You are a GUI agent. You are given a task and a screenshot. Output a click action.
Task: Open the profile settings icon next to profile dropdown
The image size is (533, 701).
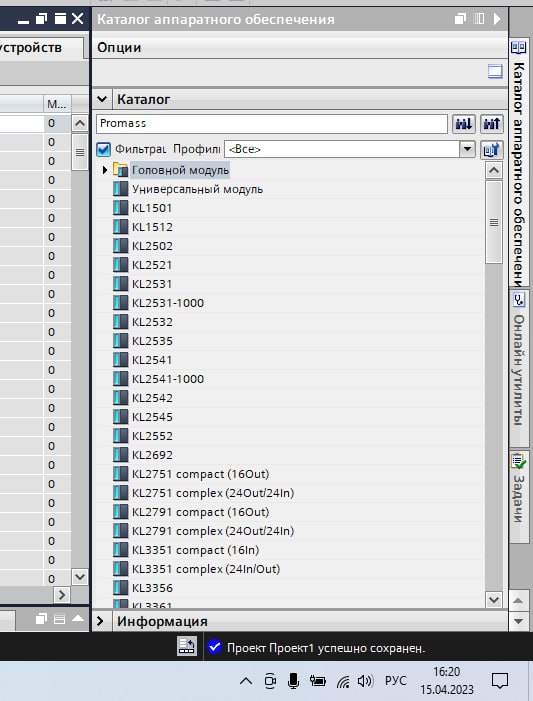point(491,150)
